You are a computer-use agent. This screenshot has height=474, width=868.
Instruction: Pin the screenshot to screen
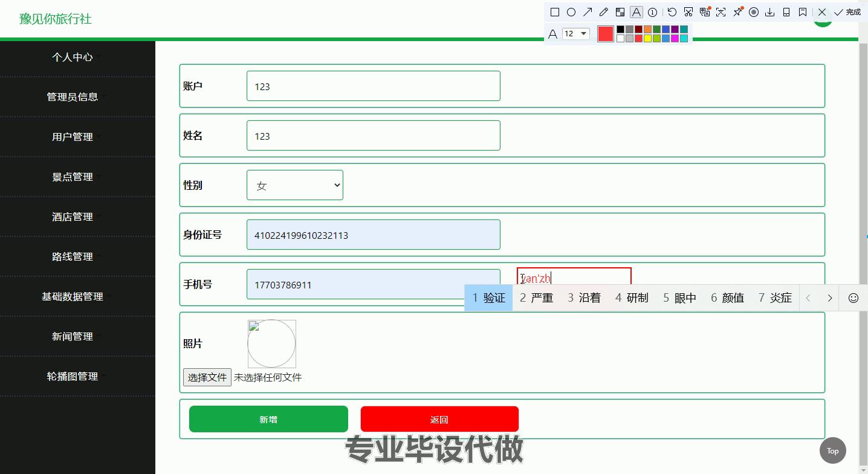(737, 11)
